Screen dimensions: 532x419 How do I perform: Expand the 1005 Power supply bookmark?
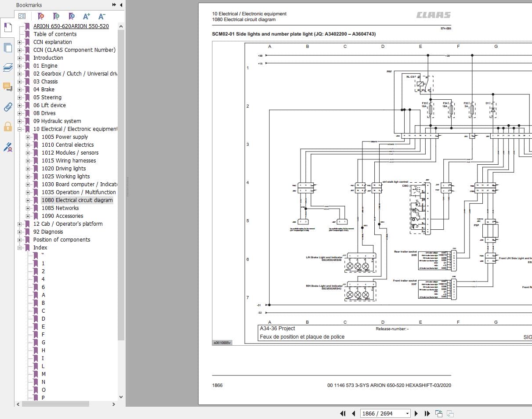coord(28,137)
